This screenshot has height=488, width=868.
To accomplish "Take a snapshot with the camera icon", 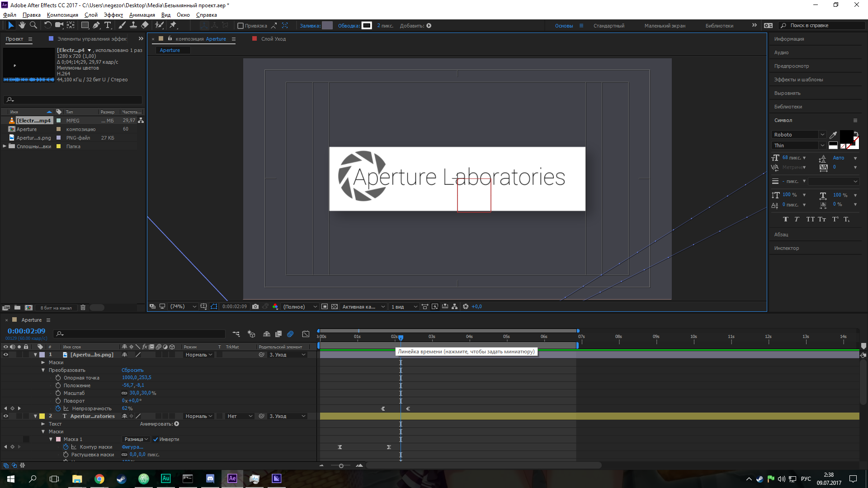I will (x=255, y=306).
